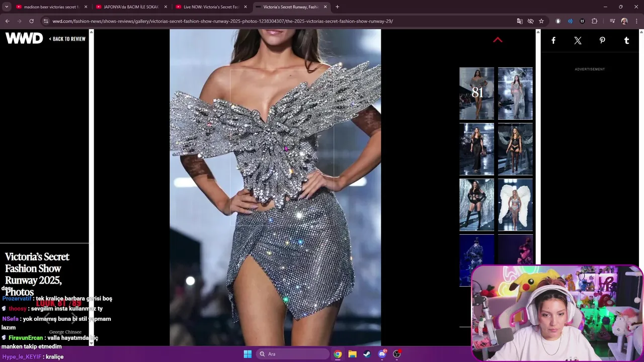Share the gallery on Facebook

[x=553, y=41]
